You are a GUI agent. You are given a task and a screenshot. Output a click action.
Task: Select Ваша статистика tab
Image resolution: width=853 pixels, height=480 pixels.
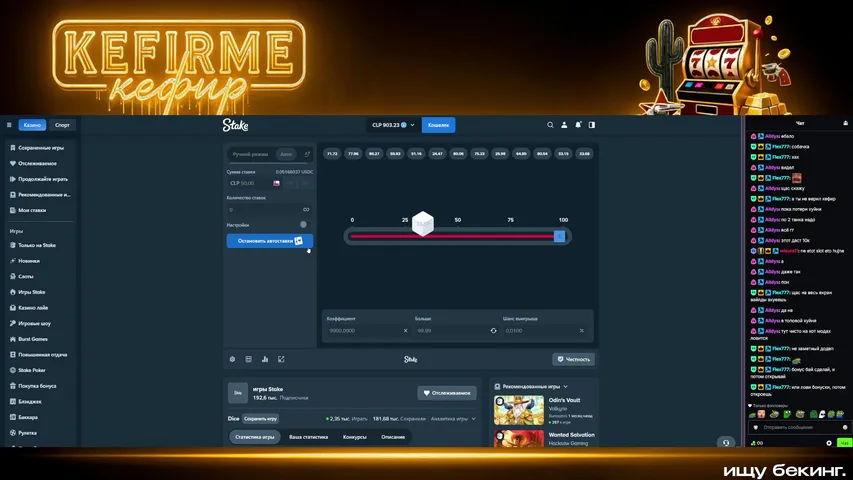pyautogui.click(x=308, y=437)
